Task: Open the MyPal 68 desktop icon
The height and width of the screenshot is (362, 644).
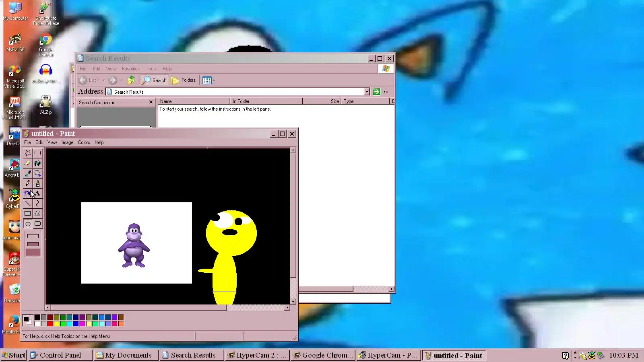Action: click(x=15, y=43)
